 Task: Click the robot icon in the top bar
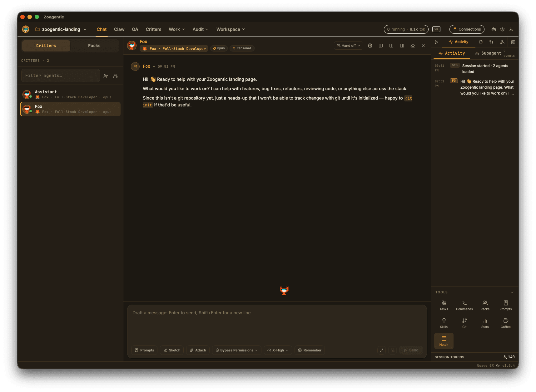point(494,29)
